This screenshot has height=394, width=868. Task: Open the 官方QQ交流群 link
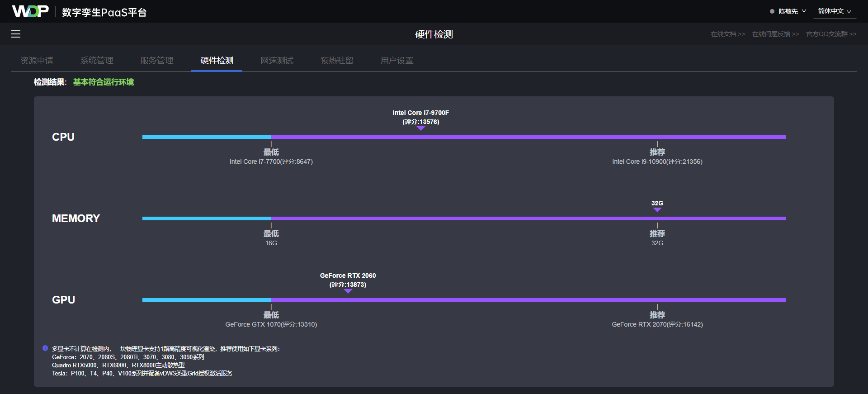pos(831,34)
